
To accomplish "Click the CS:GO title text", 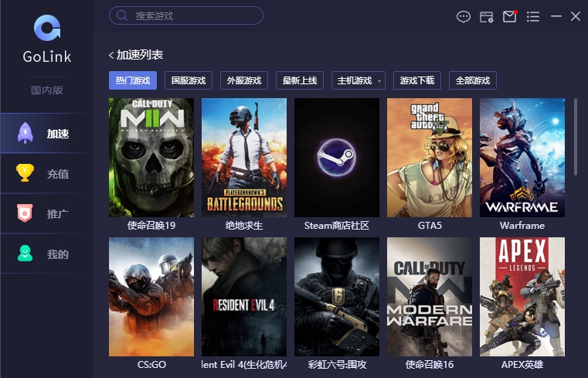I will (151, 365).
